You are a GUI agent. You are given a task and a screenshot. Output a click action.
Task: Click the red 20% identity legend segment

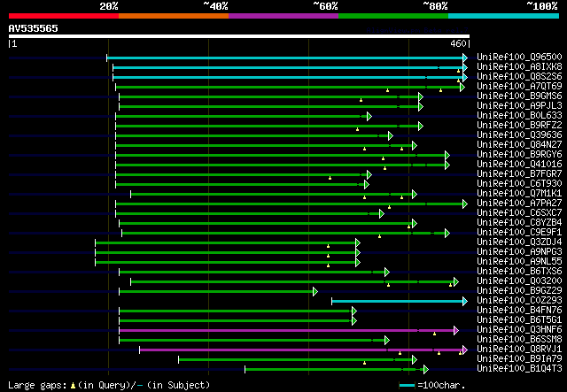[64, 16]
